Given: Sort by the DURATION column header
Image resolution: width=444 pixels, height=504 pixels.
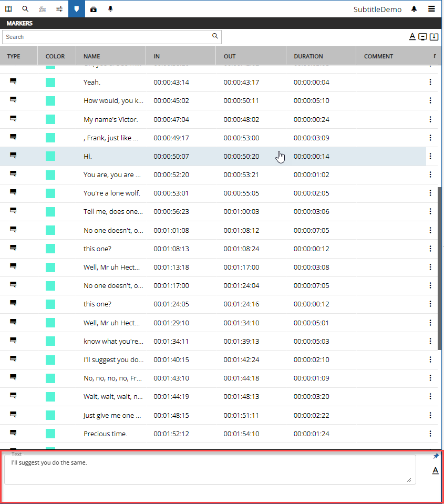Looking at the screenshot, I should coord(308,56).
